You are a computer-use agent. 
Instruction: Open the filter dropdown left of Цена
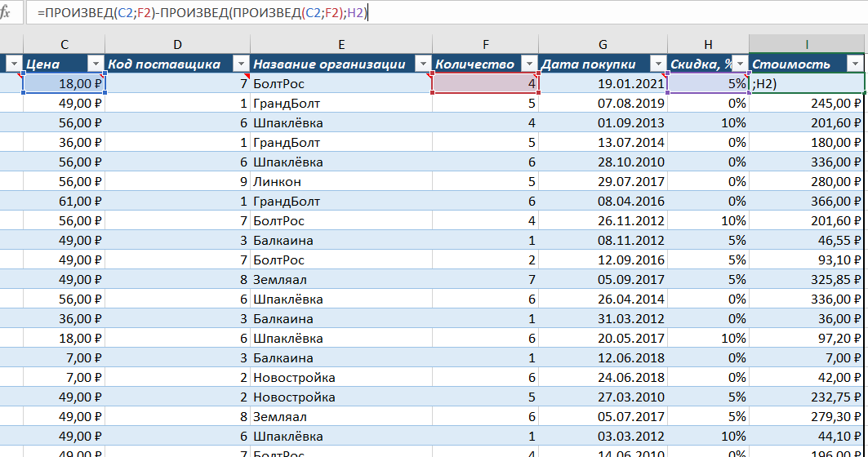[14, 64]
